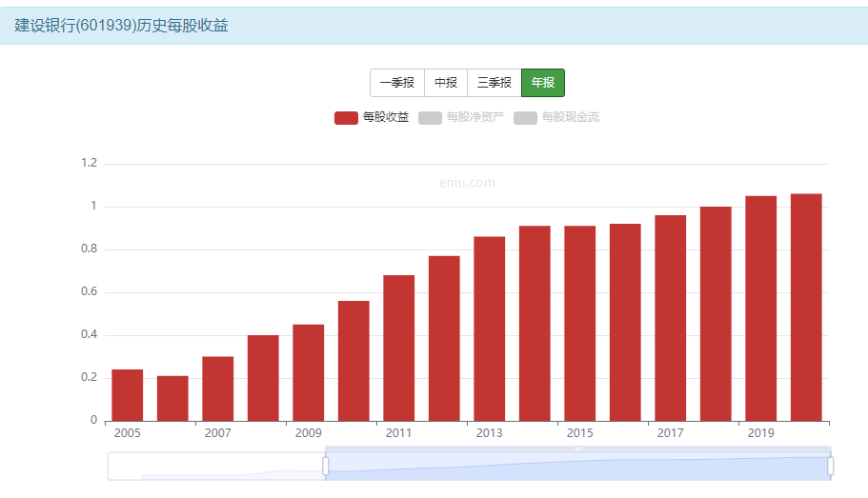Enable the 每股净资产 series swatch
Viewport: 868px width, 498px height.
point(430,117)
